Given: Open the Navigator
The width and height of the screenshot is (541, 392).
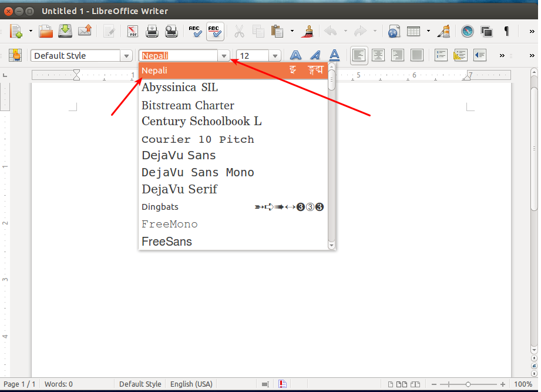Looking at the screenshot, I should 468,31.
